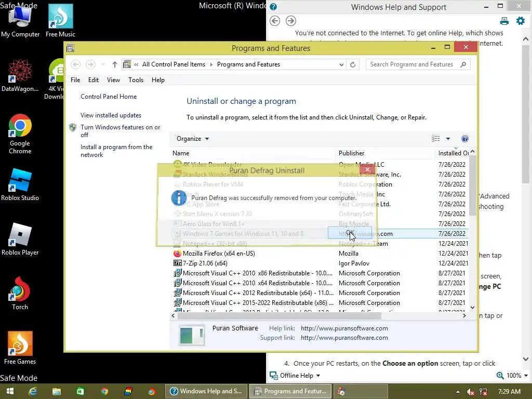The width and height of the screenshot is (532, 399).
Task: Open DataWagon desktop shortcut
Action: tap(20, 75)
